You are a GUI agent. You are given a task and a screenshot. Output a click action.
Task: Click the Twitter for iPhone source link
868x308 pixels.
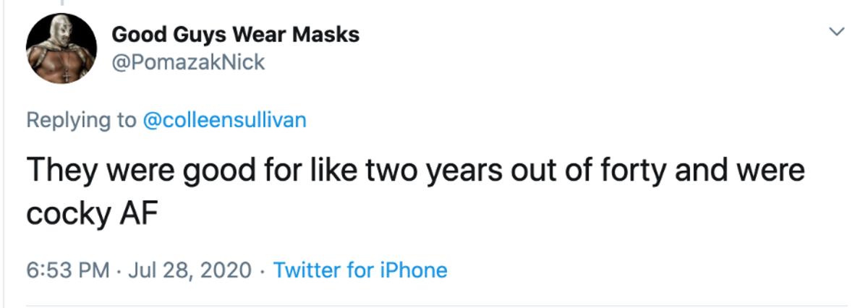tap(360, 270)
